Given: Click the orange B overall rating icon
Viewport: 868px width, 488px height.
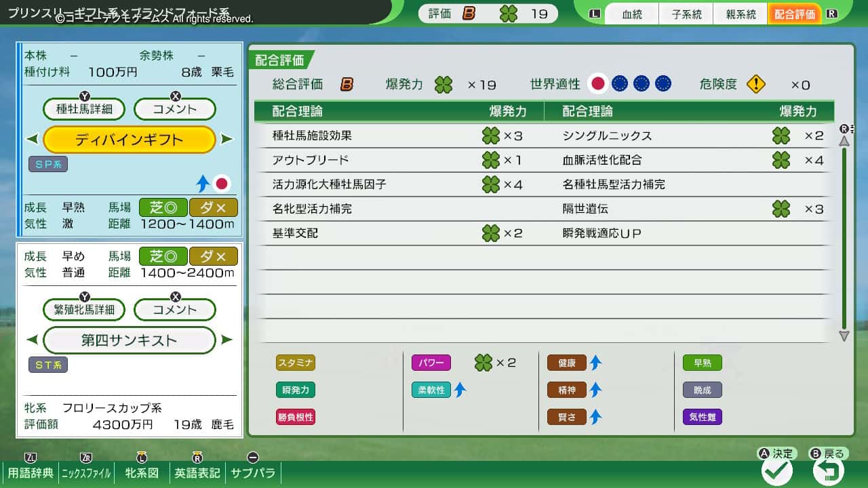Looking at the screenshot, I should click(347, 84).
